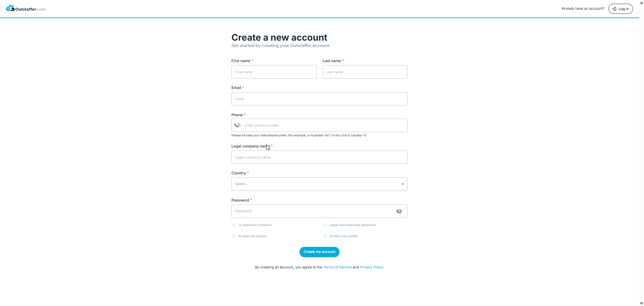The height and width of the screenshot is (306, 644).
Task: Click the Outstaffer.com logo
Action: (x=26, y=8)
